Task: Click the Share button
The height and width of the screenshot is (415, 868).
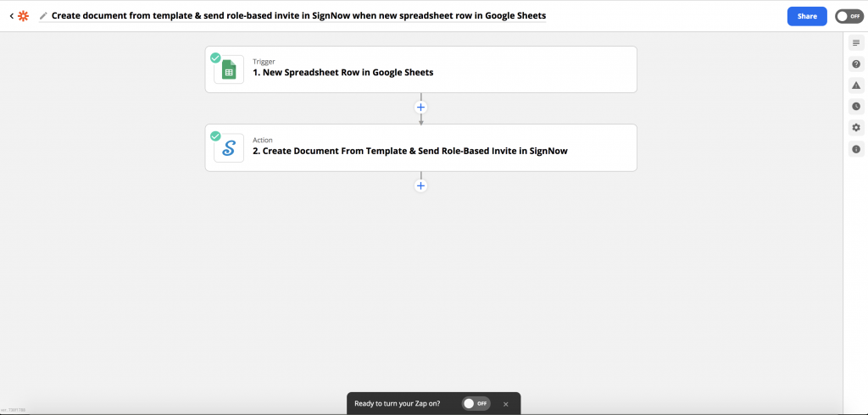Action: click(x=806, y=16)
